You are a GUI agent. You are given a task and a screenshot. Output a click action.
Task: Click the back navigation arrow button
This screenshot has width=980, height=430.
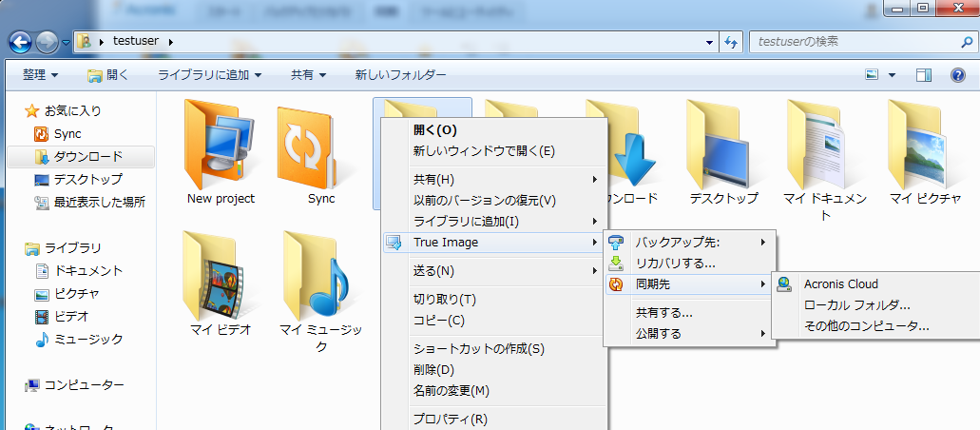[x=21, y=43]
